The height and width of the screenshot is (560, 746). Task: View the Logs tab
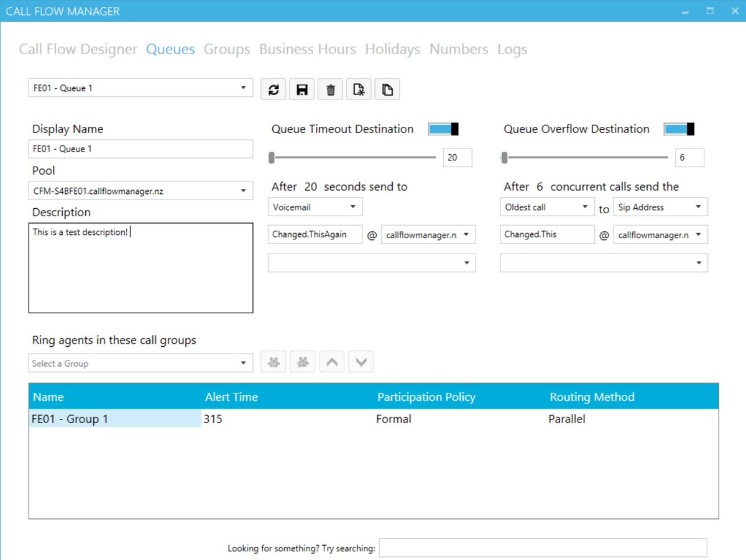512,50
